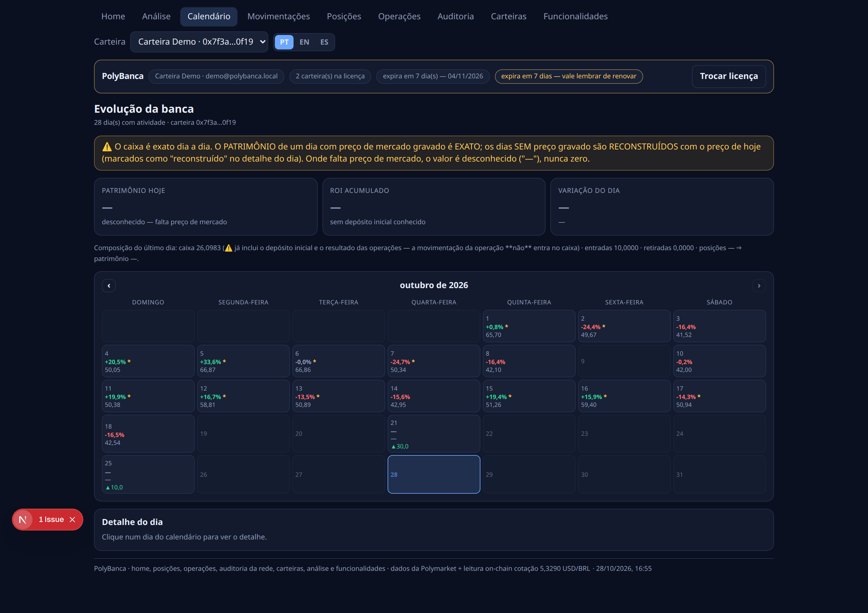
Task: Open the Operações tab
Action: point(399,17)
